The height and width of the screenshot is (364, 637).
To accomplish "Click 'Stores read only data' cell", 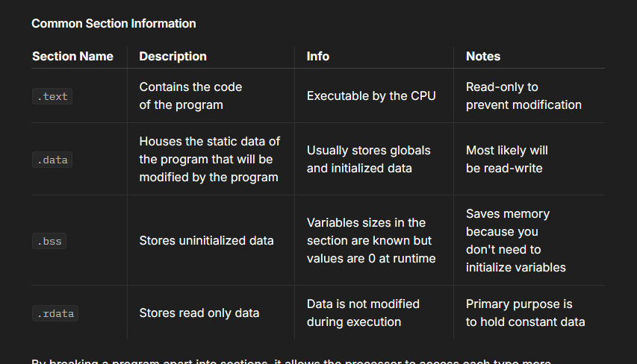I will 199,313.
